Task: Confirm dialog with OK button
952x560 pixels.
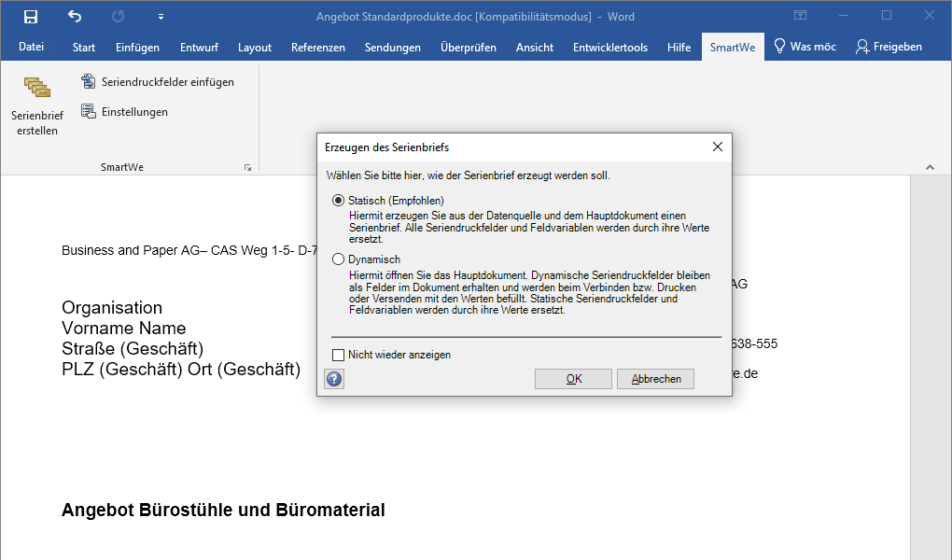Action: pos(573,379)
